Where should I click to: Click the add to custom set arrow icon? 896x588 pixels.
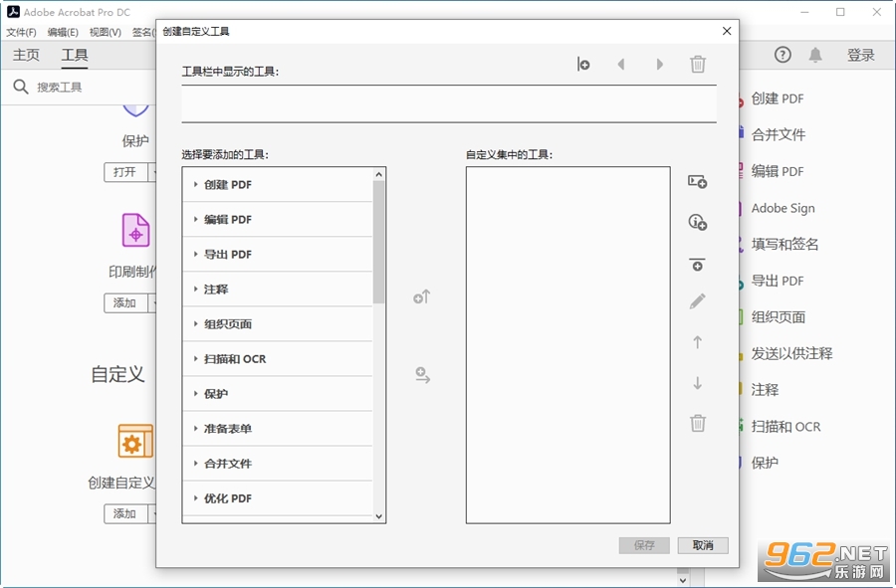pyautogui.click(x=422, y=375)
